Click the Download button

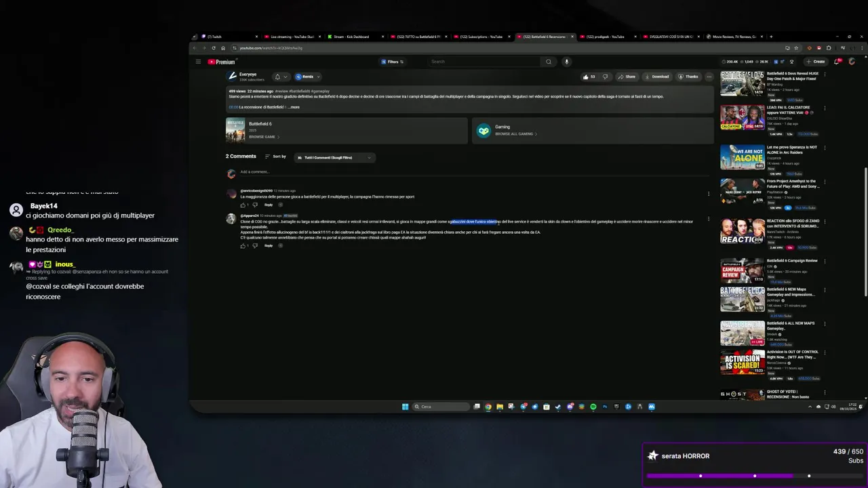[x=656, y=77]
